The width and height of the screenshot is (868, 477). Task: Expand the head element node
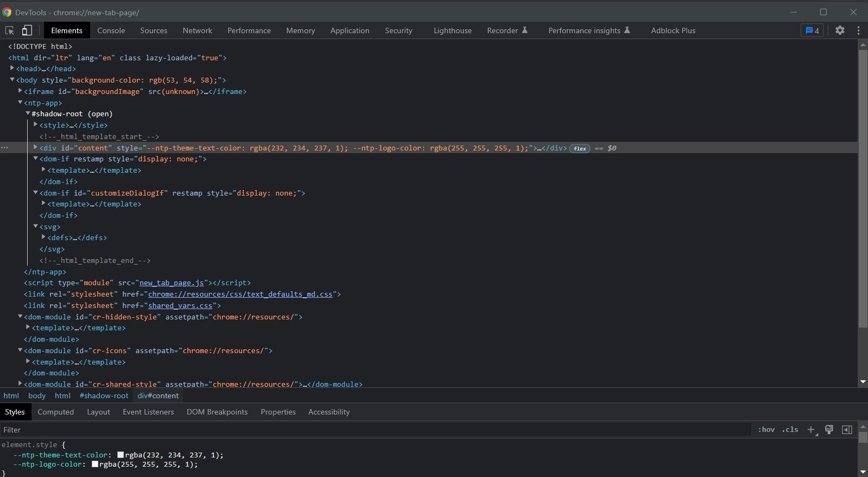click(12, 68)
